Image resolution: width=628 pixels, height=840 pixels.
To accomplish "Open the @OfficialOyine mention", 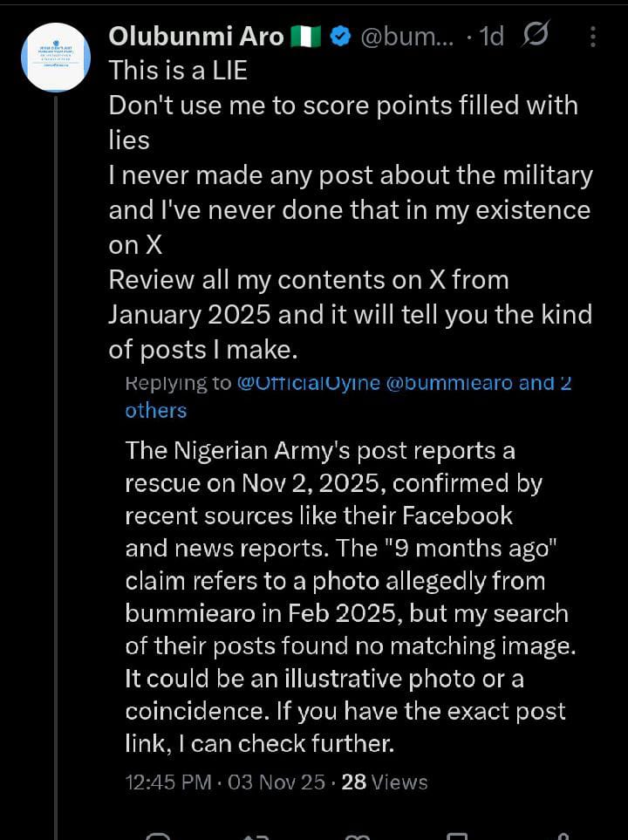I will point(308,382).
